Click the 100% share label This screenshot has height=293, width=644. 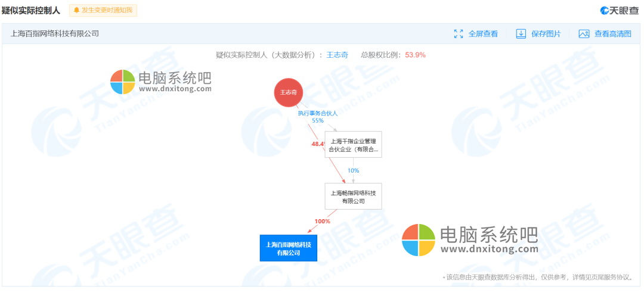323,221
